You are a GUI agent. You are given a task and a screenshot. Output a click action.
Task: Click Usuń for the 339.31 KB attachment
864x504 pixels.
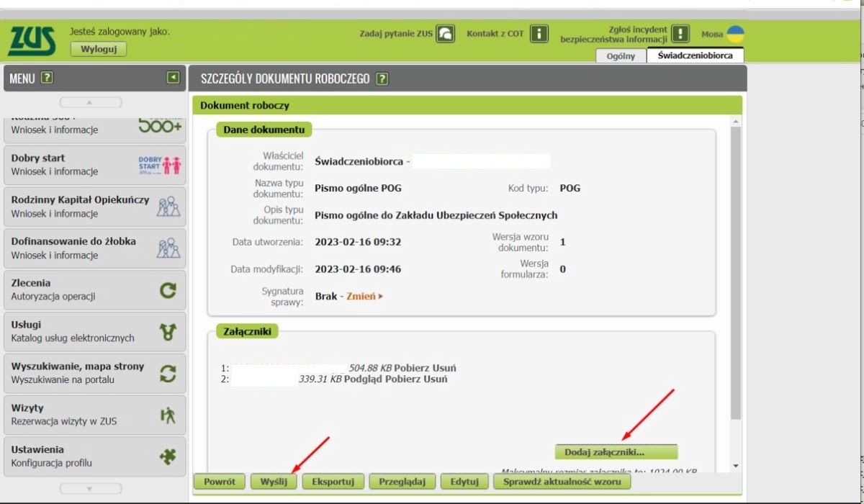tap(436, 379)
